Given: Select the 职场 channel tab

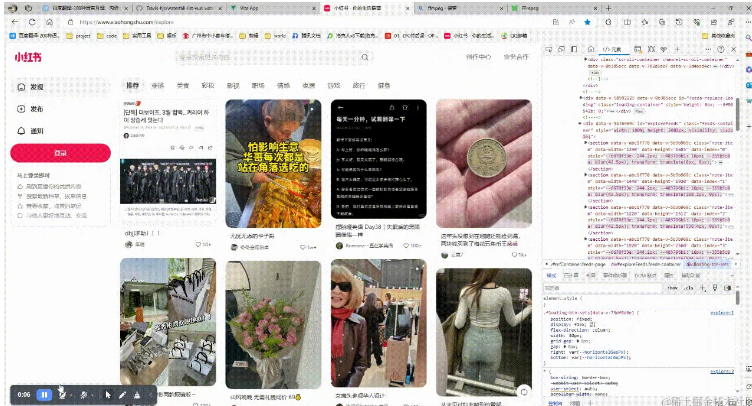Looking at the screenshot, I should pyautogui.click(x=258, y=85).
